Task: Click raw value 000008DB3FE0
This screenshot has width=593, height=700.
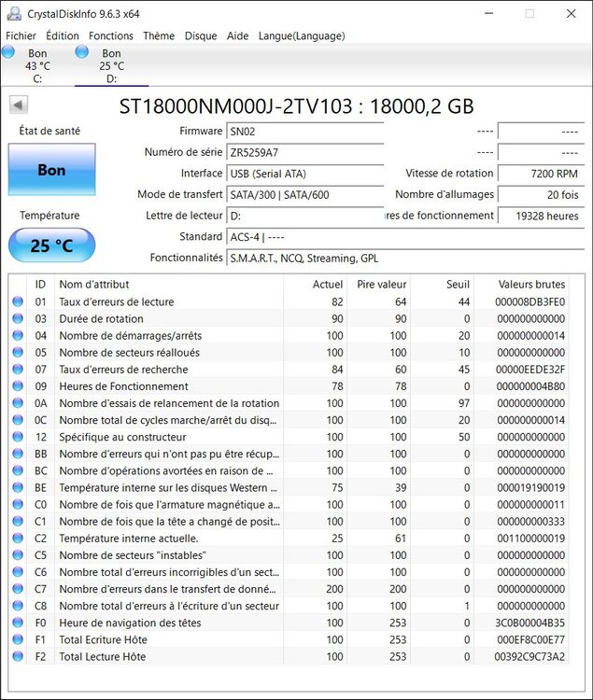Action: (x=529, y=301)
